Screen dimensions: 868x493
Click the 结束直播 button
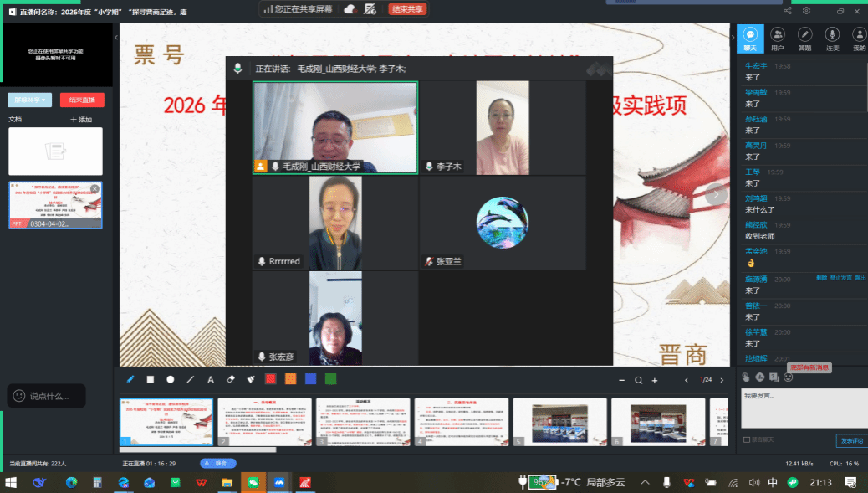(82, 100)
